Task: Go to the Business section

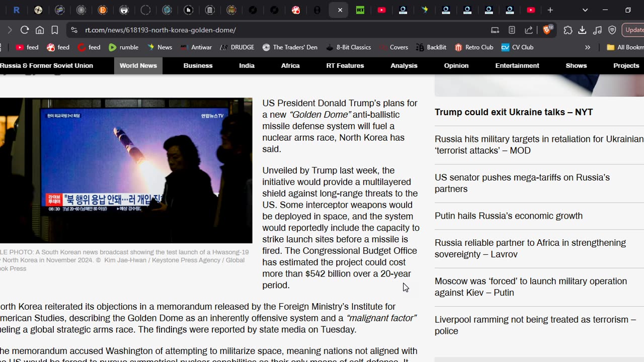Action: click(x=198, y=66)
